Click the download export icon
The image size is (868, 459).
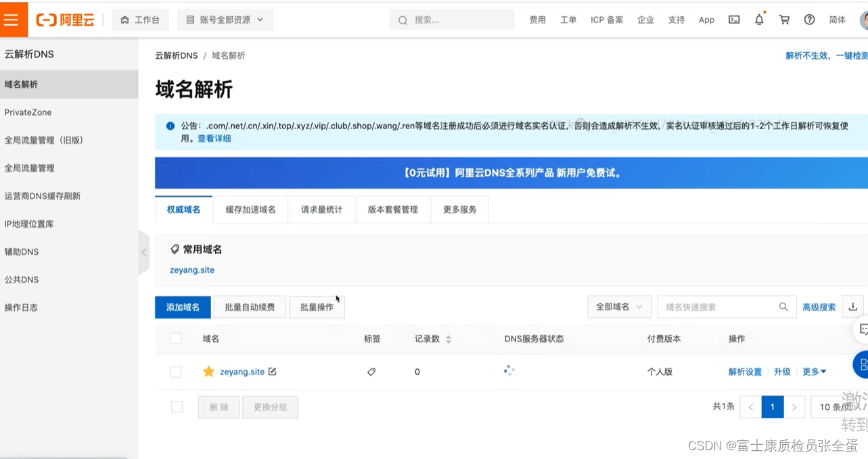(x=852, y=307)
